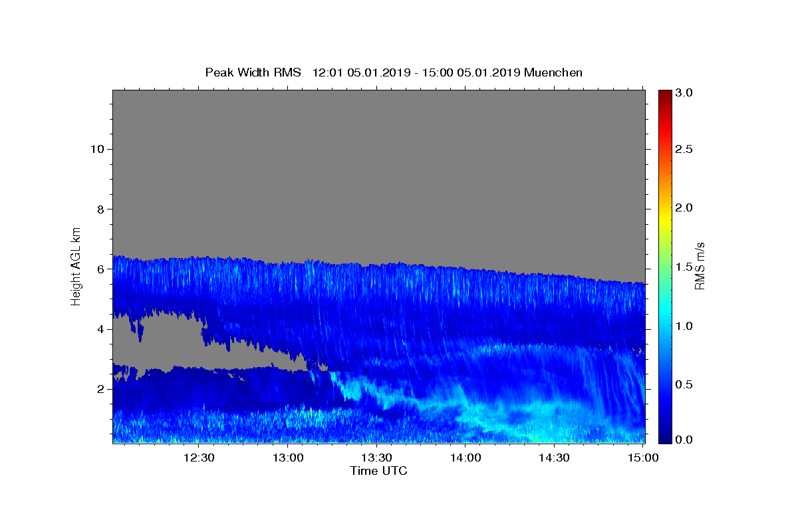The image size is (798, 532).
Task: Click the plot title "Peak Width RMS"
Action: click(x=253, y=72)
